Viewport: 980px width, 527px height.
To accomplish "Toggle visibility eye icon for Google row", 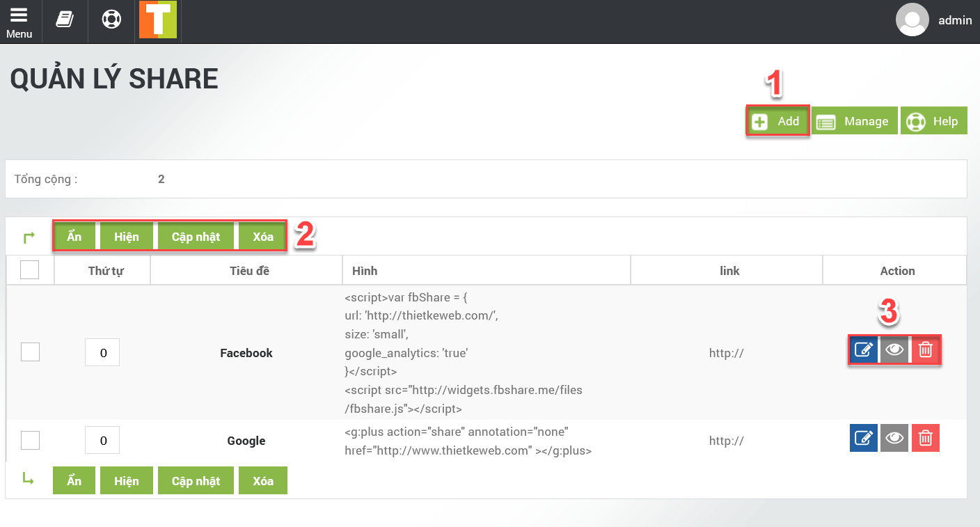I will 894,438.
